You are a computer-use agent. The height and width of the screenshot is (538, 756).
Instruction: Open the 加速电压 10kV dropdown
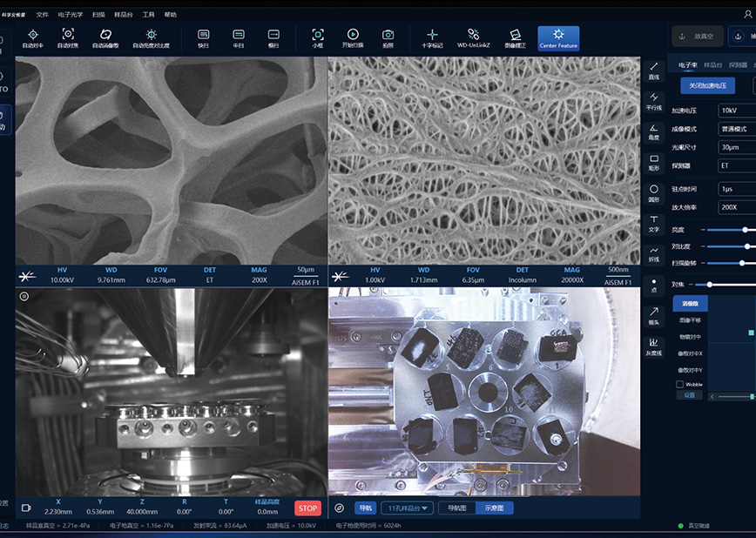pos(737,111)
